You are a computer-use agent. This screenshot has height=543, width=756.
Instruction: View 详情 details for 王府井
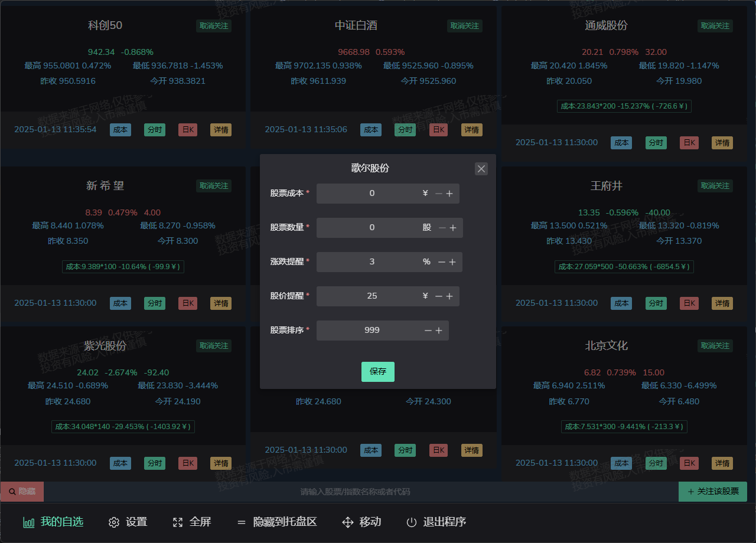[x=722, y=303]
